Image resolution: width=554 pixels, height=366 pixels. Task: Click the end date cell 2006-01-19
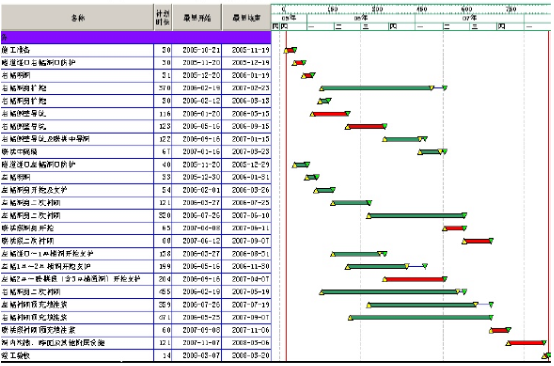[x=247, y=76]
